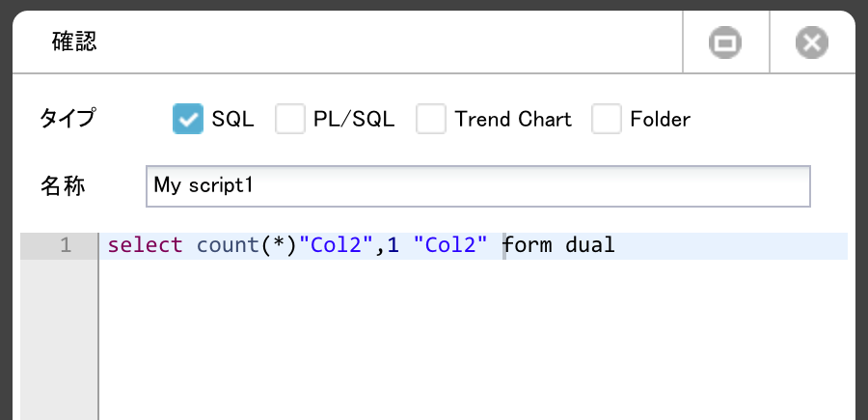Click the PL/SQL label text
868x420 pixels.
354,119
